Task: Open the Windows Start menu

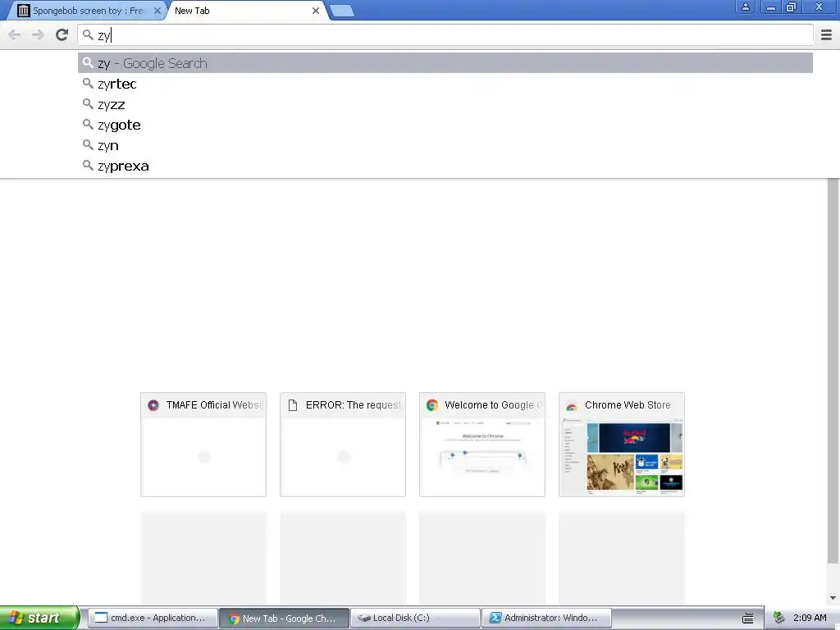Action: click(39, 618)
